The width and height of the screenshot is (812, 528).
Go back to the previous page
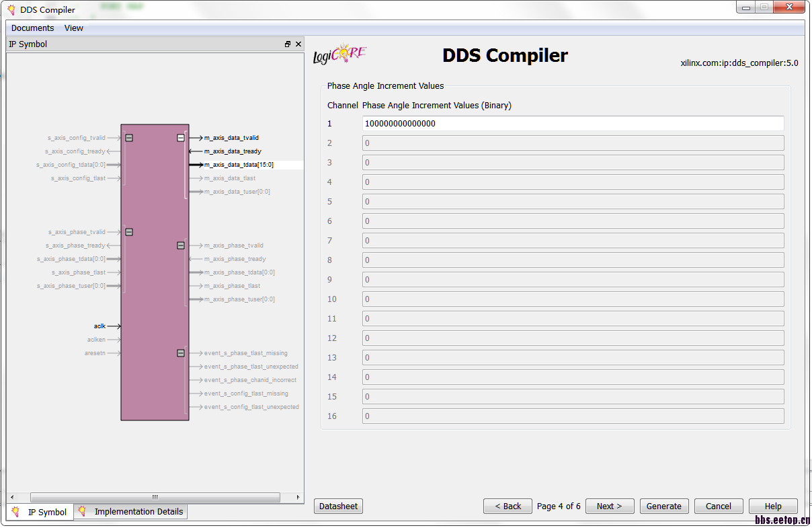pyautogui.click(x=507, y=506)
